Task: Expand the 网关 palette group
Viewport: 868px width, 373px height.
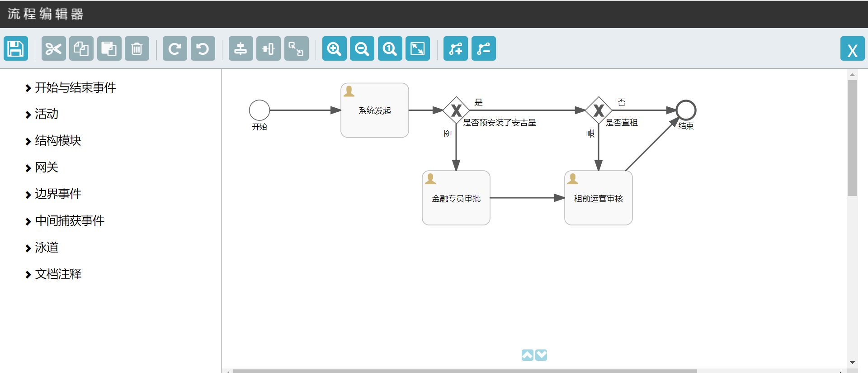Action: (x=42, y=167)
